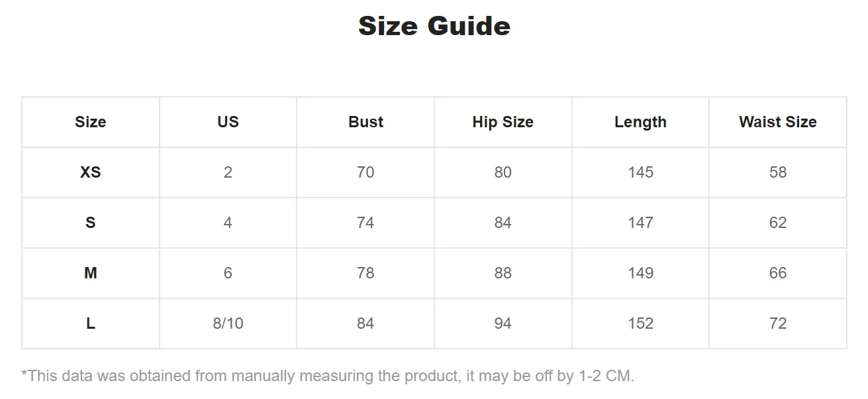868x399 pixels.
Task: Click the length value 145
Action: (x=640, y=172)
